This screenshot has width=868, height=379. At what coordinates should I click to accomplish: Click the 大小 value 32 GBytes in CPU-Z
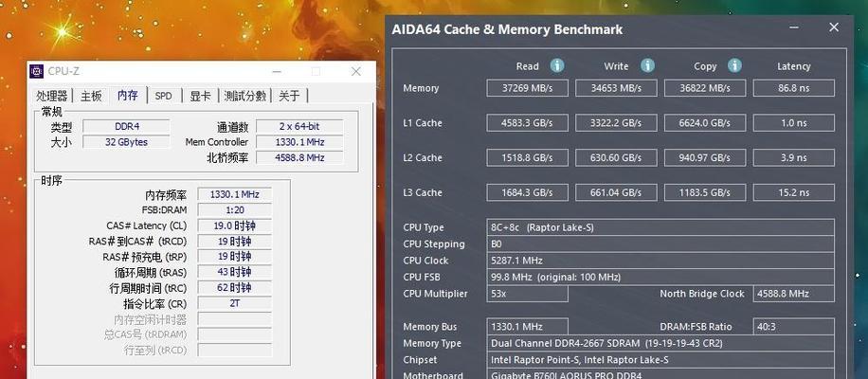[x=126, y=141]
